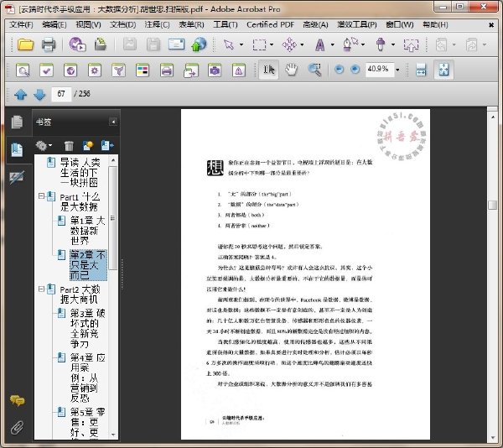Open the Comments panel speech bubbles icon
Screen dimensions: 503x448
[x=18, y=400]
